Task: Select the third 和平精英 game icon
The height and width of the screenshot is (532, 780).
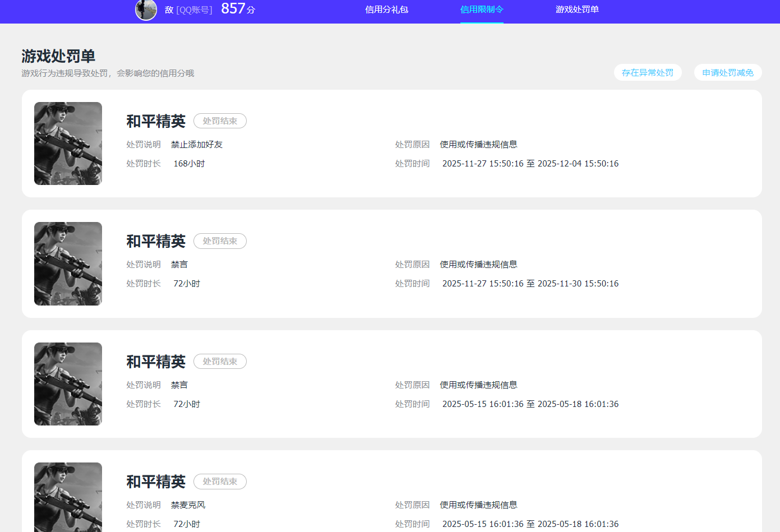Action: coord(68,384)
